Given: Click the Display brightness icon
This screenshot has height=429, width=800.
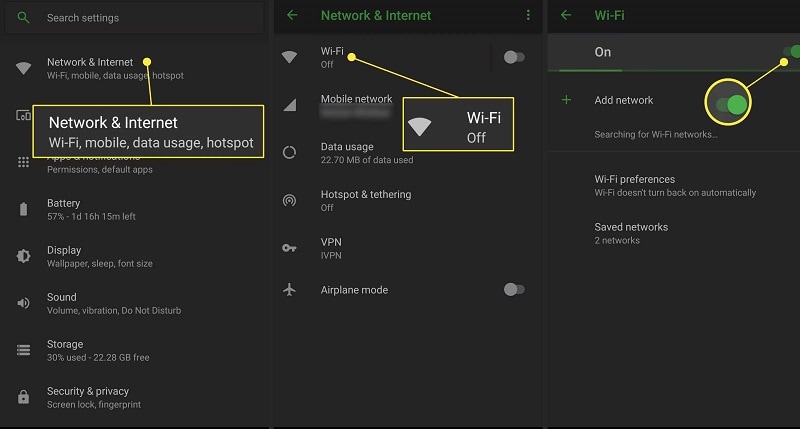Looking at the screenshot, I should (x=24, y=256).
